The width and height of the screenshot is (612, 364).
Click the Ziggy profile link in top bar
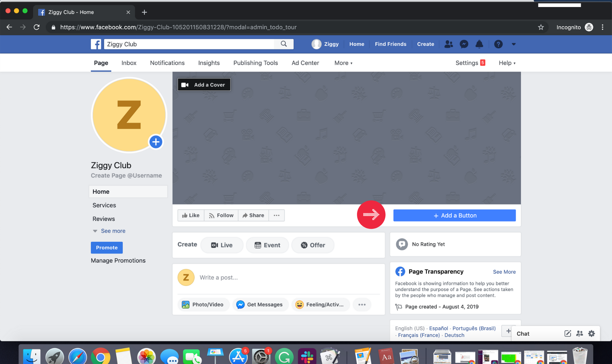(x=325, y=44)
